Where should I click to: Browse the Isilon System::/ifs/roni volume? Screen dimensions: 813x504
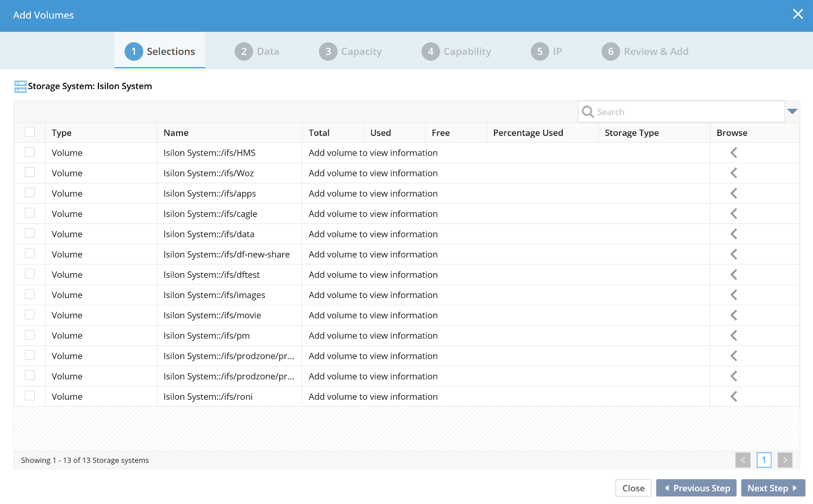point(734,396)
